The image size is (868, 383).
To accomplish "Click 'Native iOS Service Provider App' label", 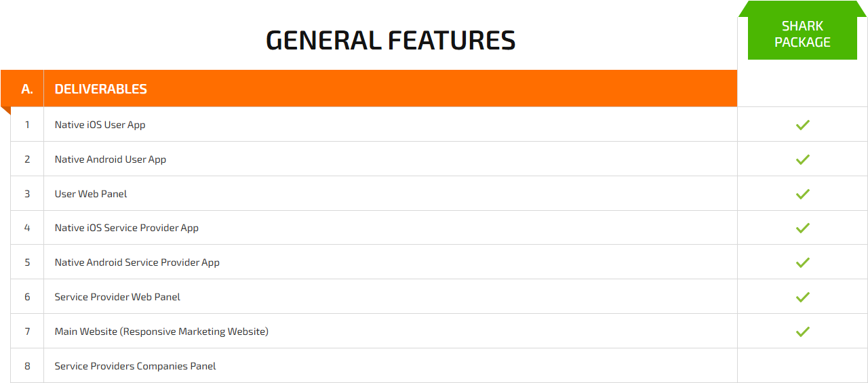I will coord(126,228).
